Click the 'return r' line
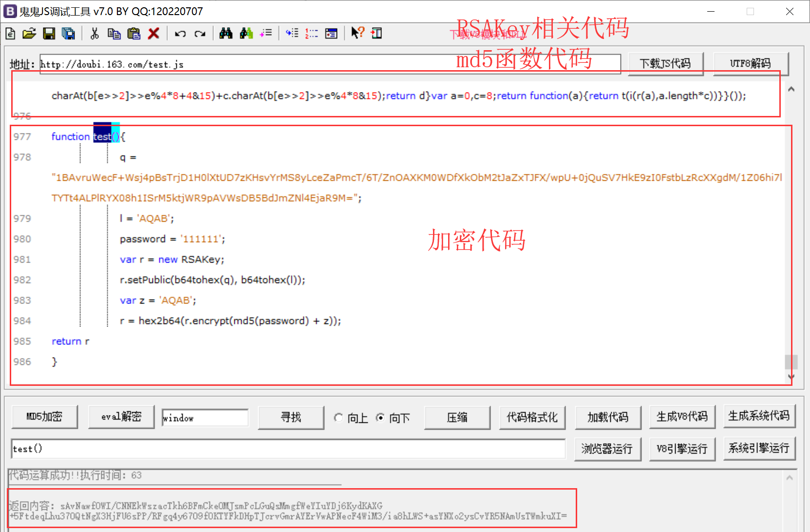Viewport: 810px width, 532px height. [x=71, y=342]
